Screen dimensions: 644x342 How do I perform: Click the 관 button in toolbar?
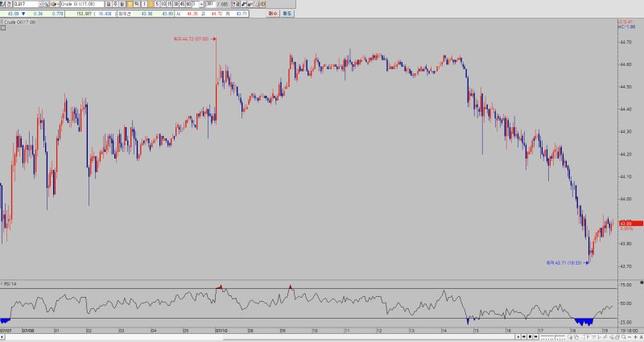click(x=9, y=4)
